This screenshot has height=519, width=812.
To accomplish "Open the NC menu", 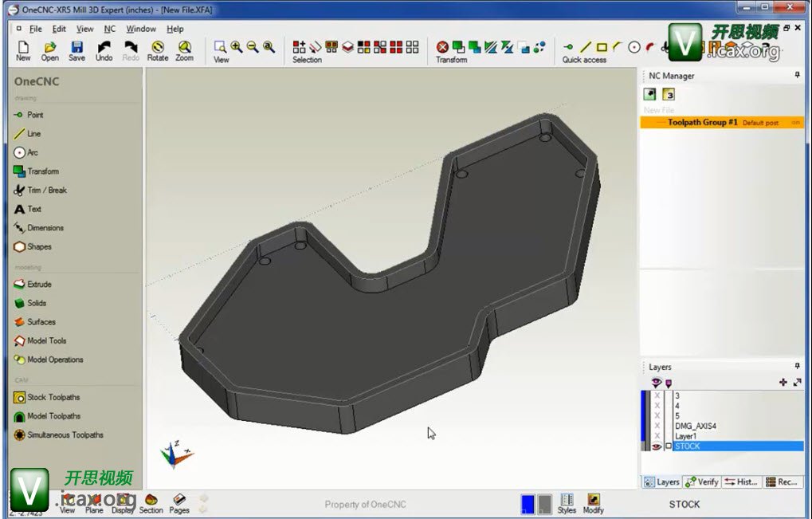I will pos(110,29).
